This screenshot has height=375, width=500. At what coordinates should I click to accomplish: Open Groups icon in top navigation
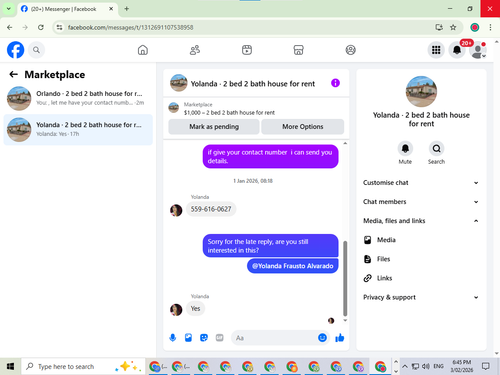pos(350,50)
